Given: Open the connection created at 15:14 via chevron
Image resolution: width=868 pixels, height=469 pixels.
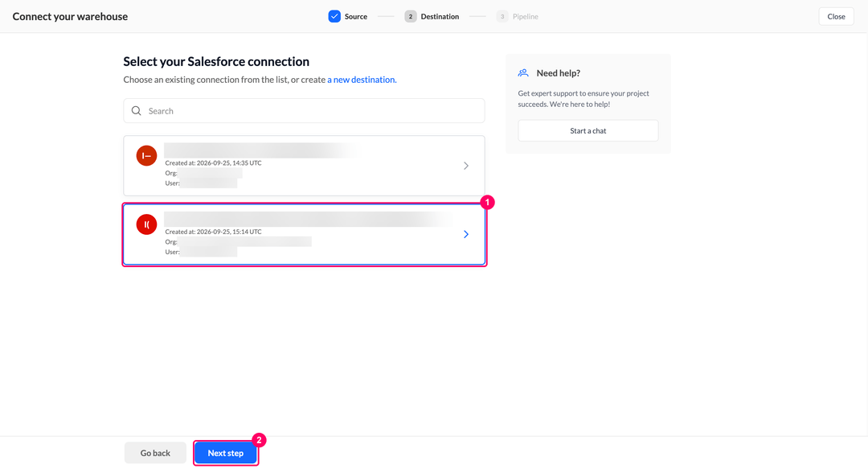Looking at the screenshot, I should pyautogui.click(x=466, y=235).
